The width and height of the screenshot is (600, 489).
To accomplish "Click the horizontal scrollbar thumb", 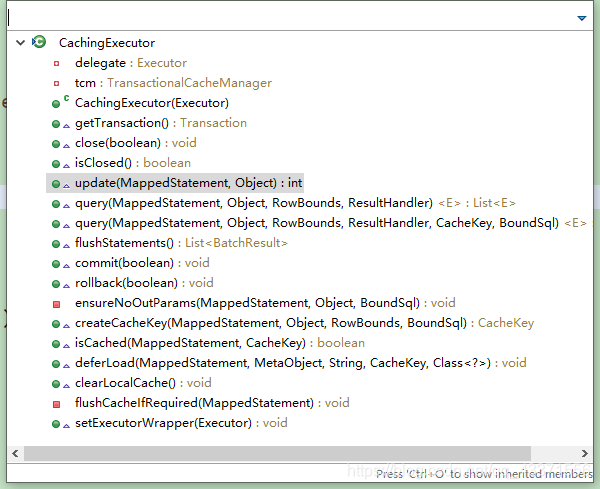I will click(277, 453).
